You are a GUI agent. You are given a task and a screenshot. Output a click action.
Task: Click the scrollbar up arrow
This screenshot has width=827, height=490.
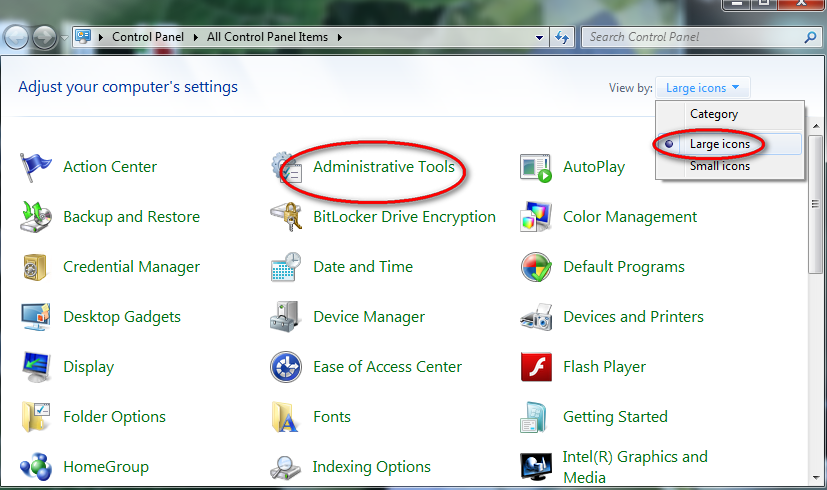tap(816, 126)
